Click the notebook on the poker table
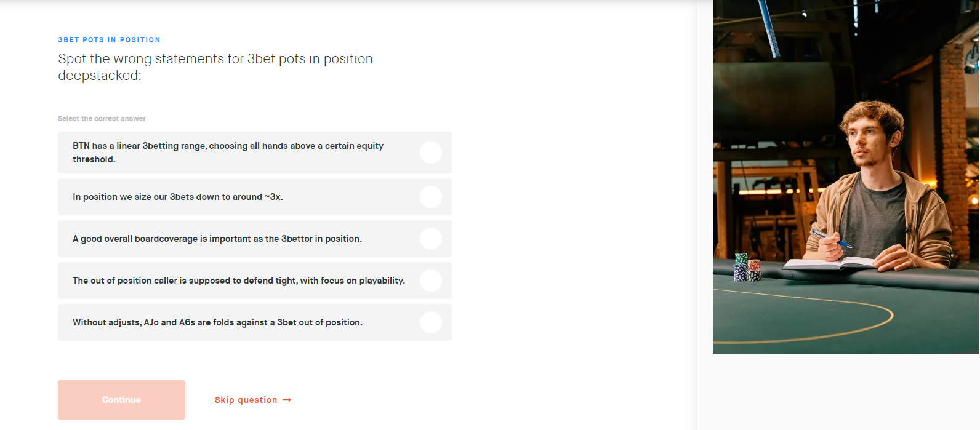Image resolution: width=980 pixels, height=430 pixels. pyautogui.click(x=828, y=264)
